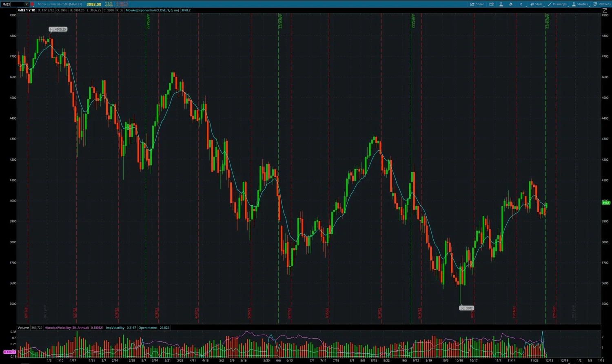Image resolution: width=612 pixels, height=364 pixels.
Task: Click the Share chart icon
Action: (477, 4)
